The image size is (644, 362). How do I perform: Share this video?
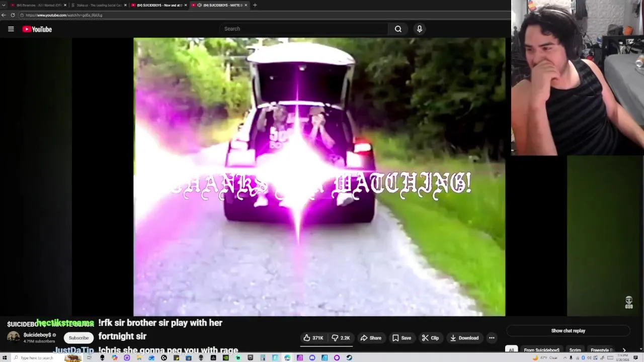click(x=371, y=338)
